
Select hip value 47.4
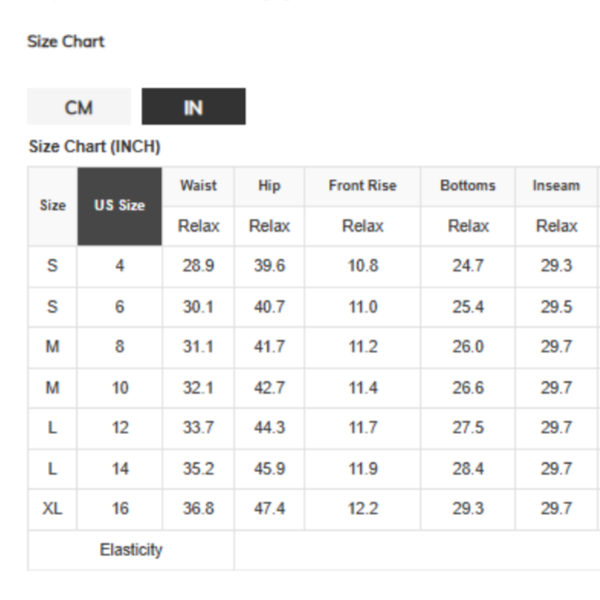pyautogui.click(x=269, y=509)
